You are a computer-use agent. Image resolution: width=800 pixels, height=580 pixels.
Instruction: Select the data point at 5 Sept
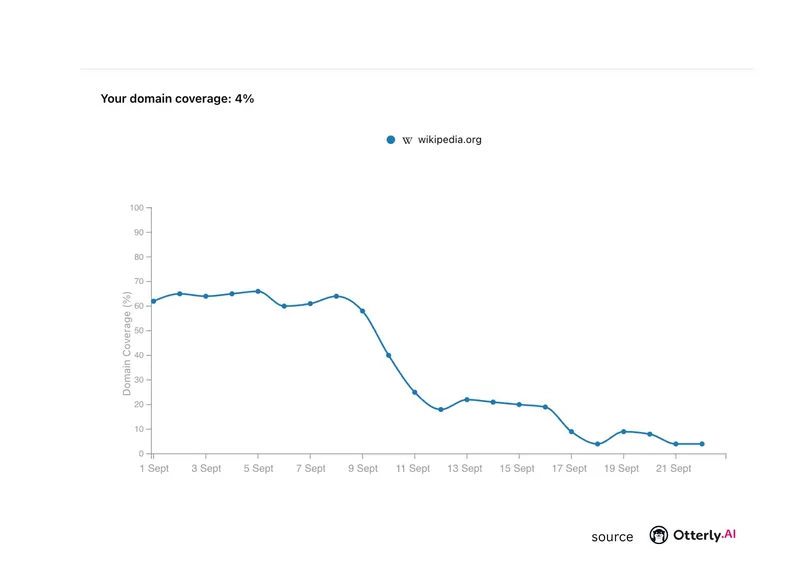(258, 291)
